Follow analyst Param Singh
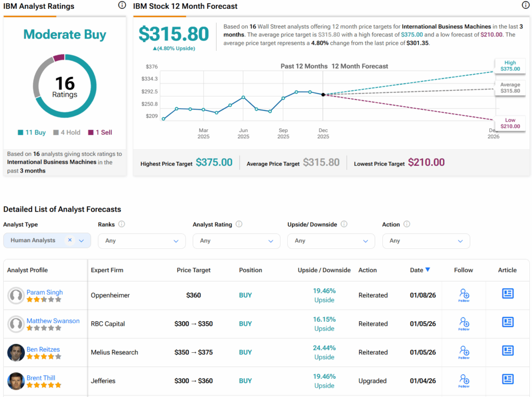The image size is (532, 397). click(464, 295)
